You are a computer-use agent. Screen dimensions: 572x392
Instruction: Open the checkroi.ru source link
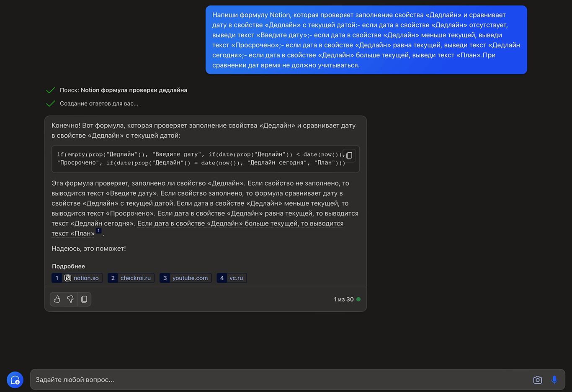tap(131, 278)
